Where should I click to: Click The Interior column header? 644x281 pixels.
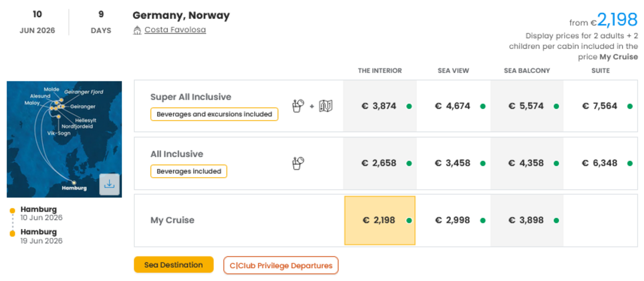click(x=380, y=71)
